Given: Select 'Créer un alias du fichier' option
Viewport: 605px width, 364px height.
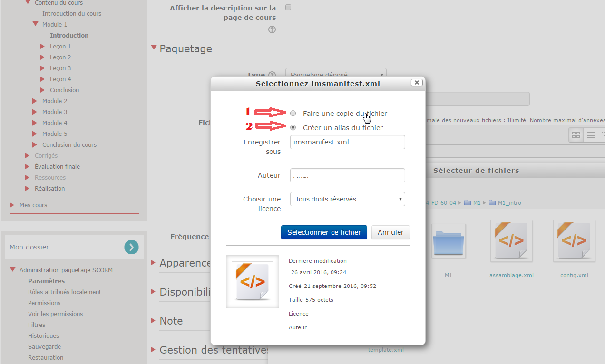Looking at the screenshot, I should point(293,128).
